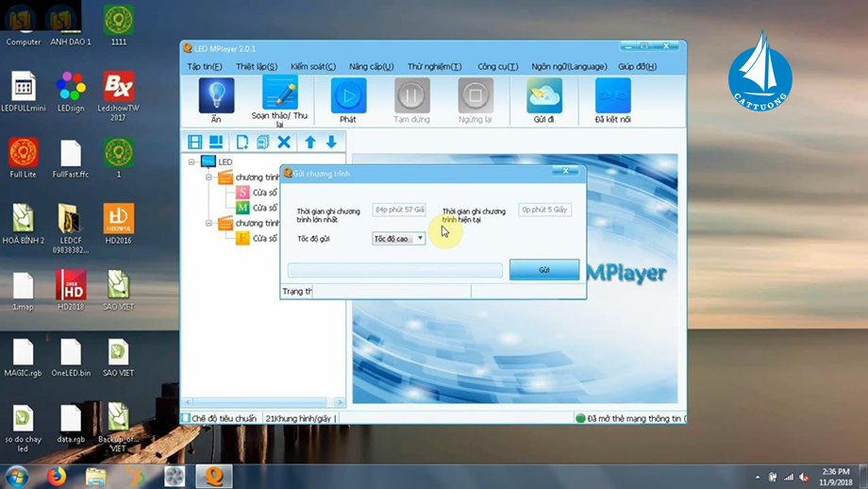The width and height of the screenshot is (868, 489).
Task: Open the Nâng cấp(U) menu
Action: tap(371, 66)
